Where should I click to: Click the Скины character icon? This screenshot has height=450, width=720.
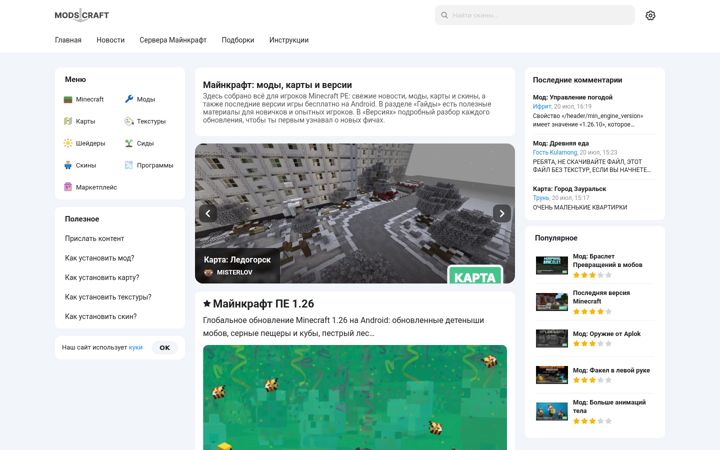click(68, 165)
